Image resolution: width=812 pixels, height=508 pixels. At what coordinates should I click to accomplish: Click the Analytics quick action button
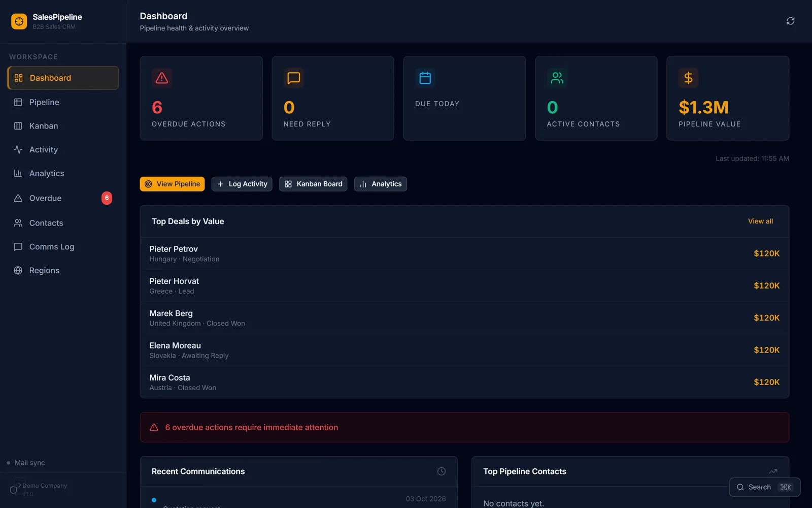pos(381,184)
